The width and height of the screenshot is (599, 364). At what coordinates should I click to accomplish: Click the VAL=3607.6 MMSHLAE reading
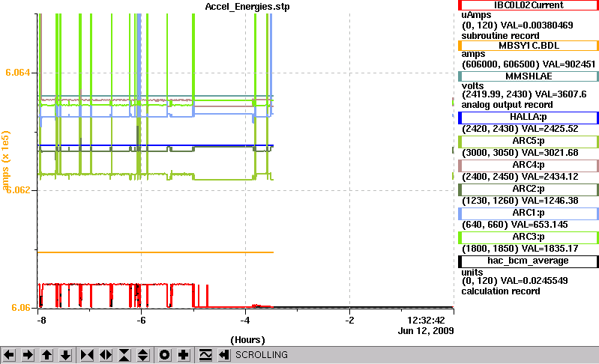pyautogui.click(x=561, y=94)
